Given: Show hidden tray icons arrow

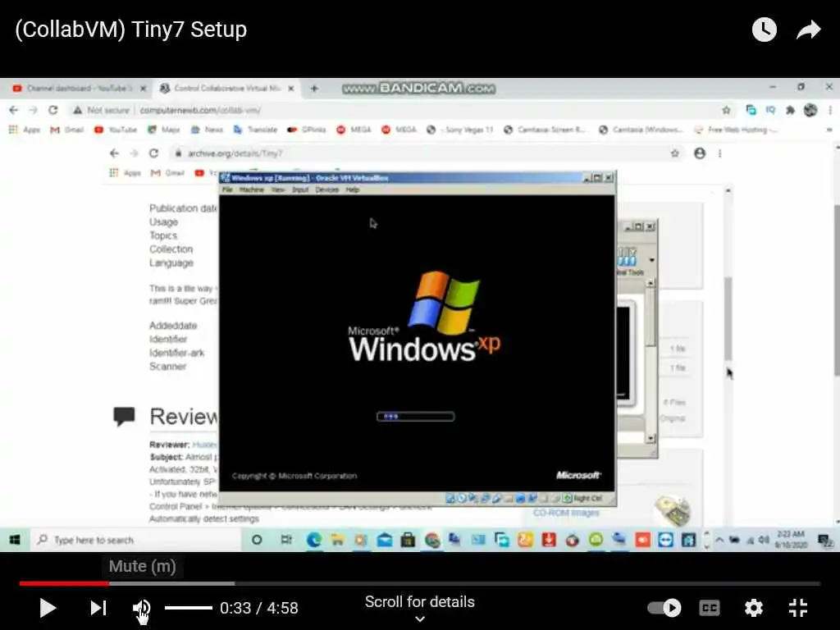Looking at the screenshot, I should coord(719,540).
